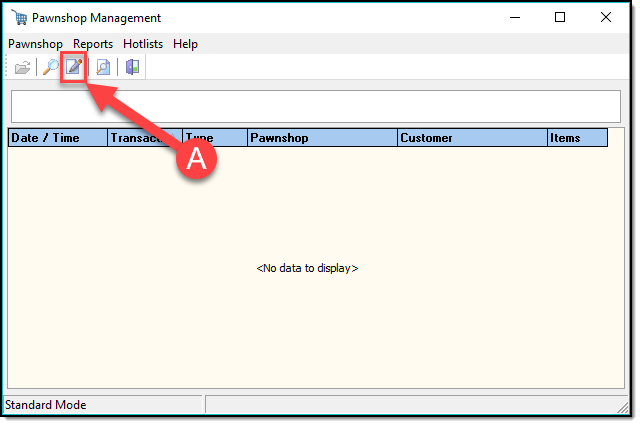Screen dimensions: 640x425
Task: Click the Items column header
Action: (x=577, y=138)
